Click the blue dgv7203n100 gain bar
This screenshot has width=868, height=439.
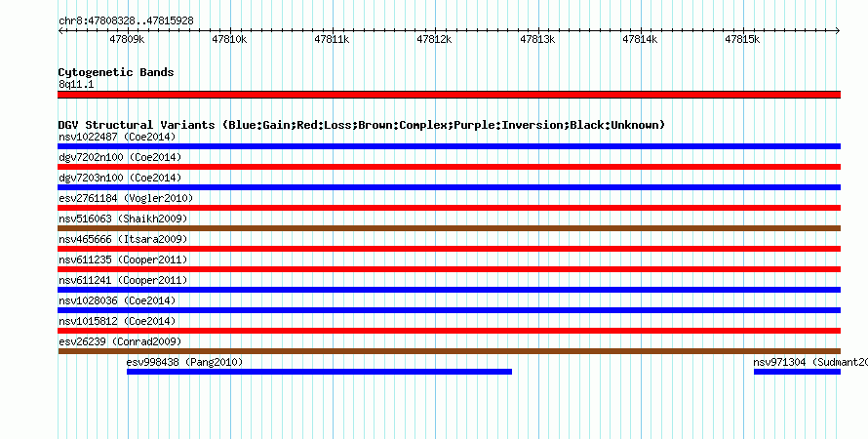click(449, 187)
